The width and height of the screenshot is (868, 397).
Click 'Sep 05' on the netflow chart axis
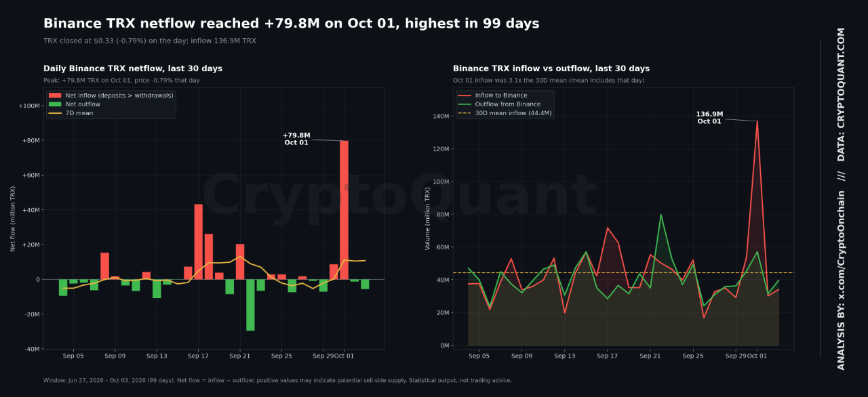73,356
